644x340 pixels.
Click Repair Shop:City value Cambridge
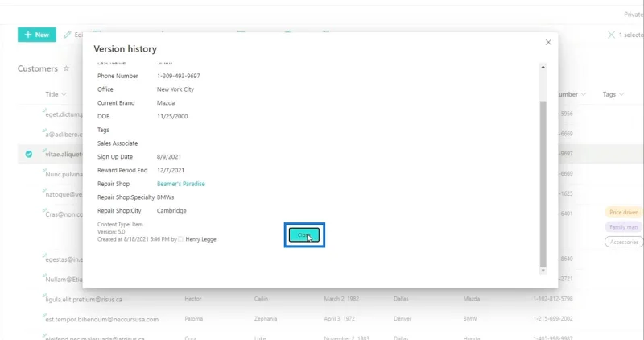[x=171, y=210]
